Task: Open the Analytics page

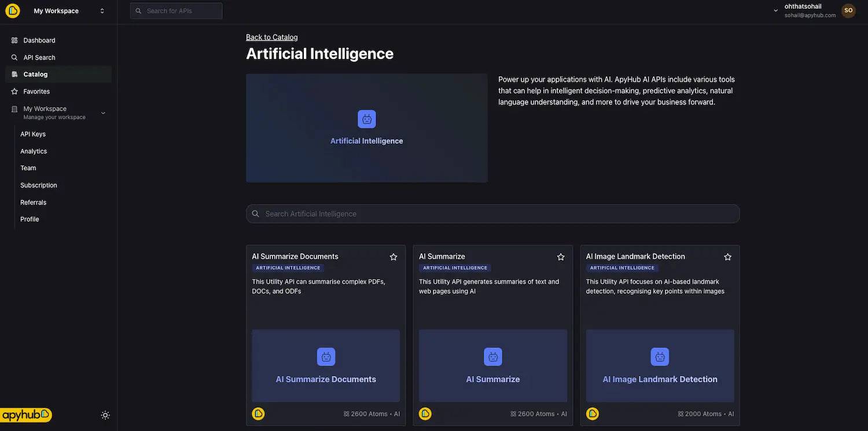Action: click(34, 151)
